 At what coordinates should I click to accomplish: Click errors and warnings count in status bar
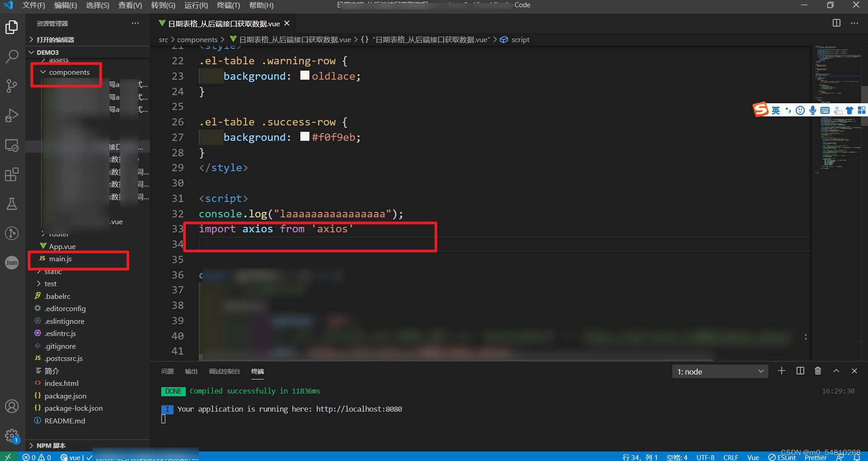pyautogui.click(x=37, y=457)
